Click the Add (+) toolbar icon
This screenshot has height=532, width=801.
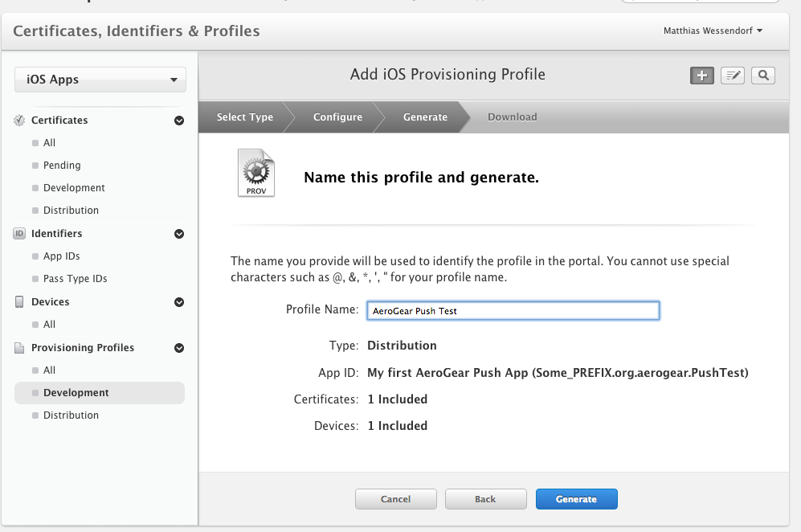coord(701,75)
